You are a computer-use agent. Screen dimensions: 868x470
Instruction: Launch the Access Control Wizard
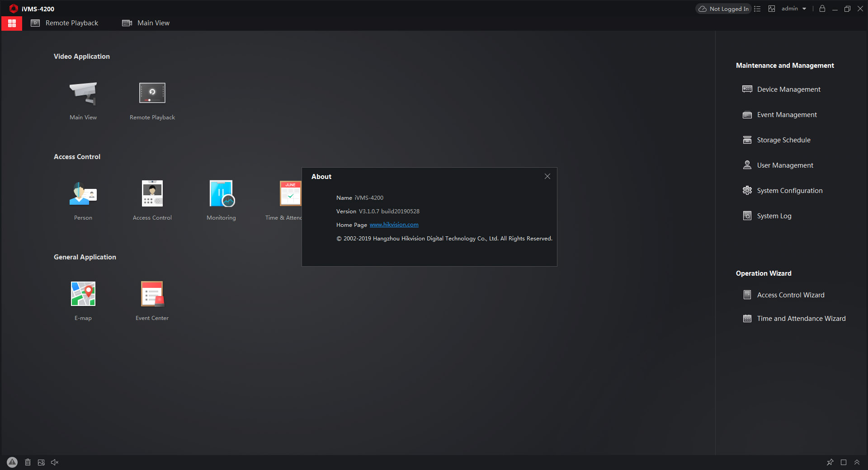point(783,295)
